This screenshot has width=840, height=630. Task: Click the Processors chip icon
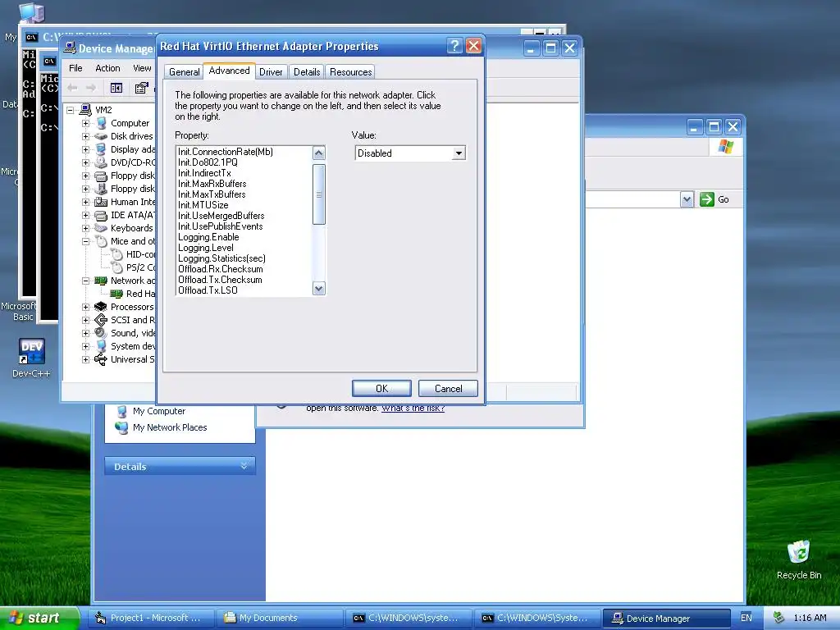point(101,307)
